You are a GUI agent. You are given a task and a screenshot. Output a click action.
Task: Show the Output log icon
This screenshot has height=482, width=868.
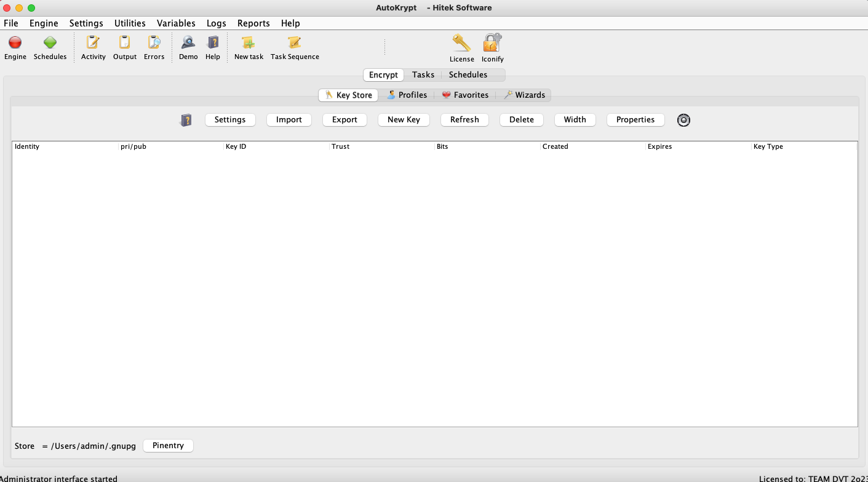tap(124, 43)
